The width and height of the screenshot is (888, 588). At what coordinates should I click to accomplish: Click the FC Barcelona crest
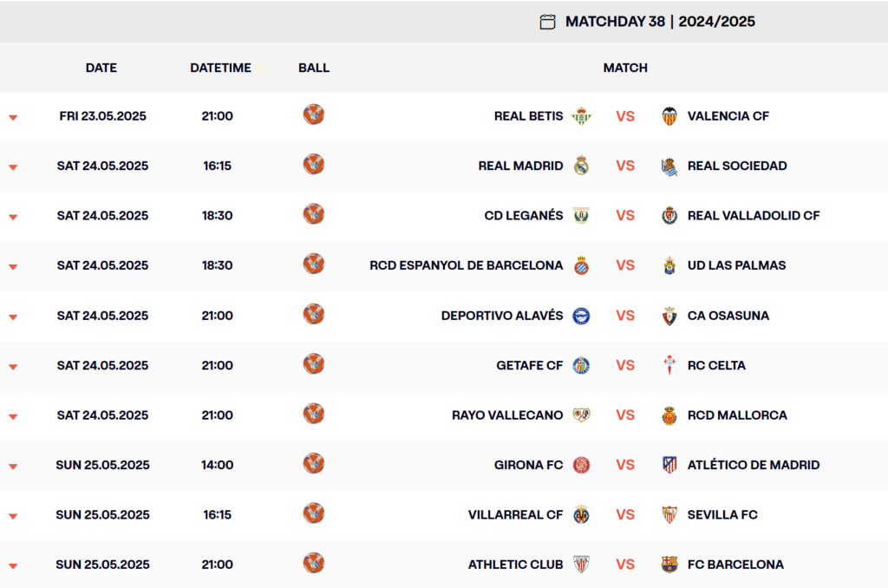coord(669,565)
